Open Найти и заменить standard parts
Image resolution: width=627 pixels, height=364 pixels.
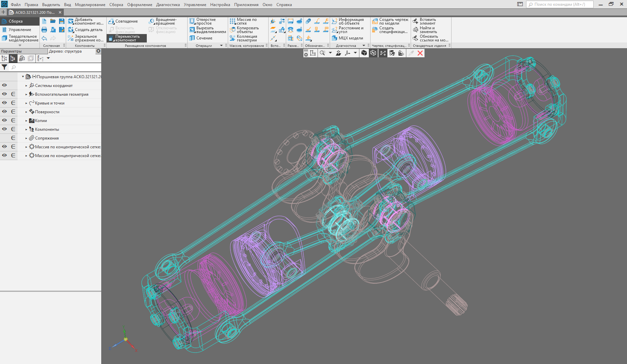425,30
